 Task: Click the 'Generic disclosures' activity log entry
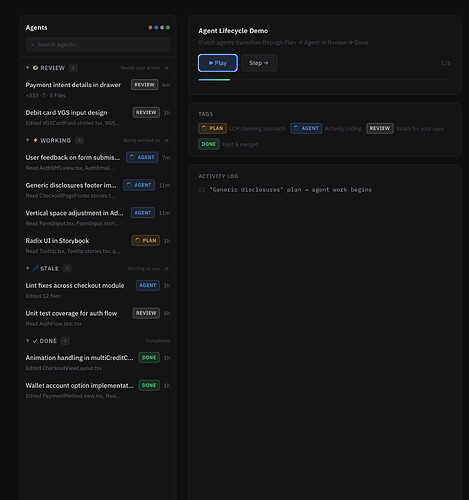pyautogui.click(x=285, y=190)
